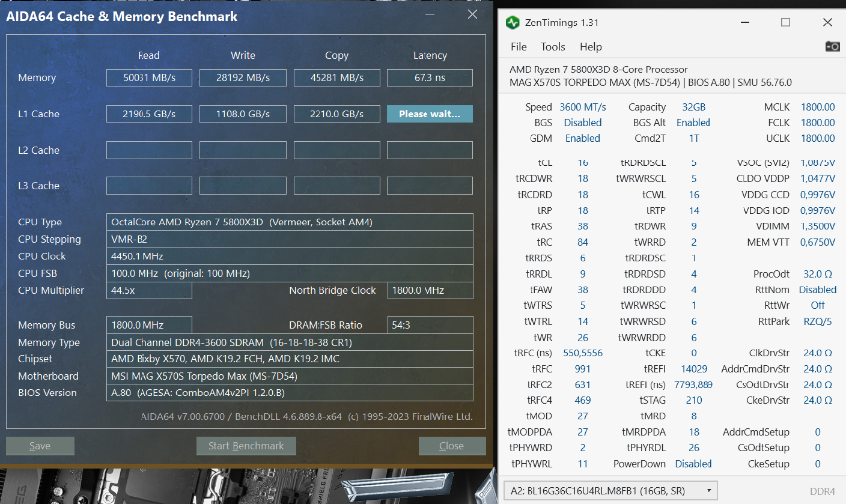Click the Cmd2T value 1T

click(x=694, y=138)
